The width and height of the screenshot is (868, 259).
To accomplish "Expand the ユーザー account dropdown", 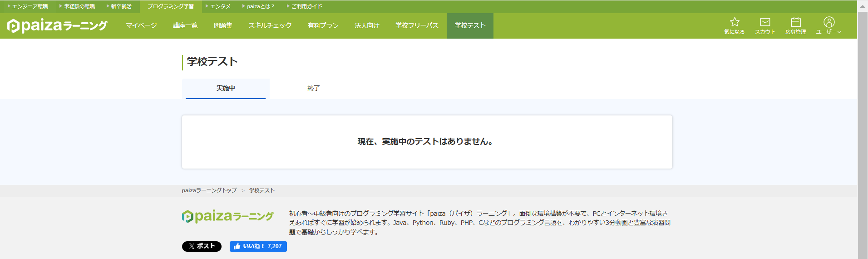I will pyautogui.click(x=829, y=25).
